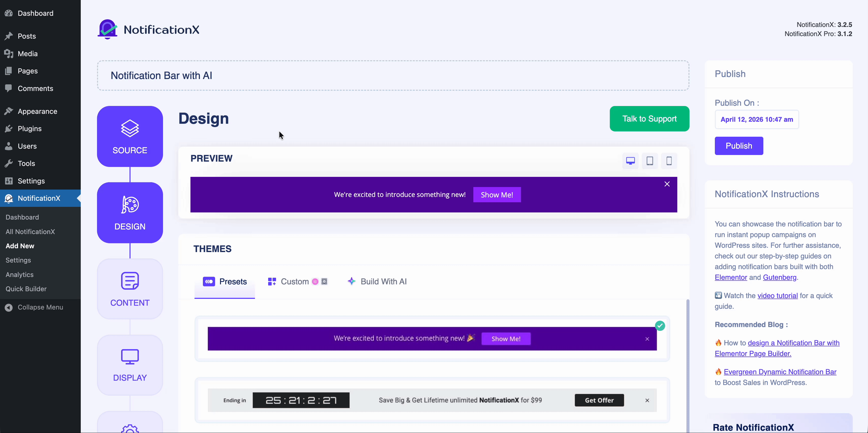Select the countdown 'Get Offer' preset theme

(432, 400)
